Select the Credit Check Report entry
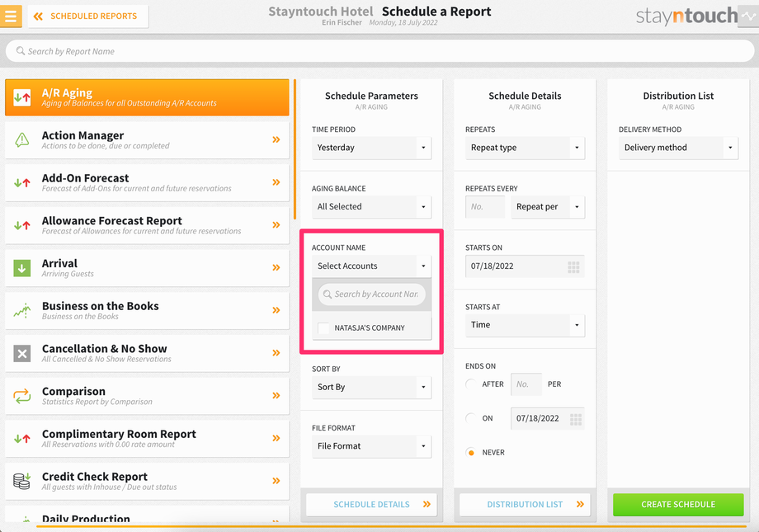This screenshot has width=759, height=532. [x=147, y=481]
